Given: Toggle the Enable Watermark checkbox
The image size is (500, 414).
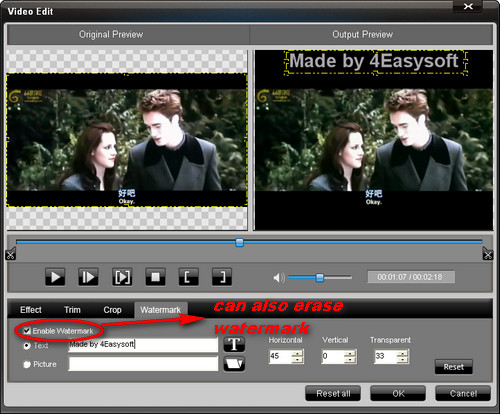Looking at the screenshot, I should pyautogui.click(x=27, y=331).
